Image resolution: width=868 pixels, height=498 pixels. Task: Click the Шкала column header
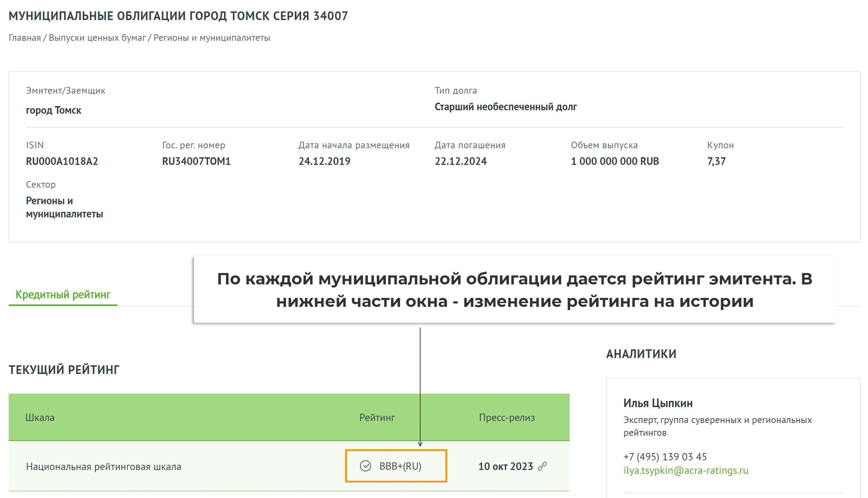tap(40, 417)
